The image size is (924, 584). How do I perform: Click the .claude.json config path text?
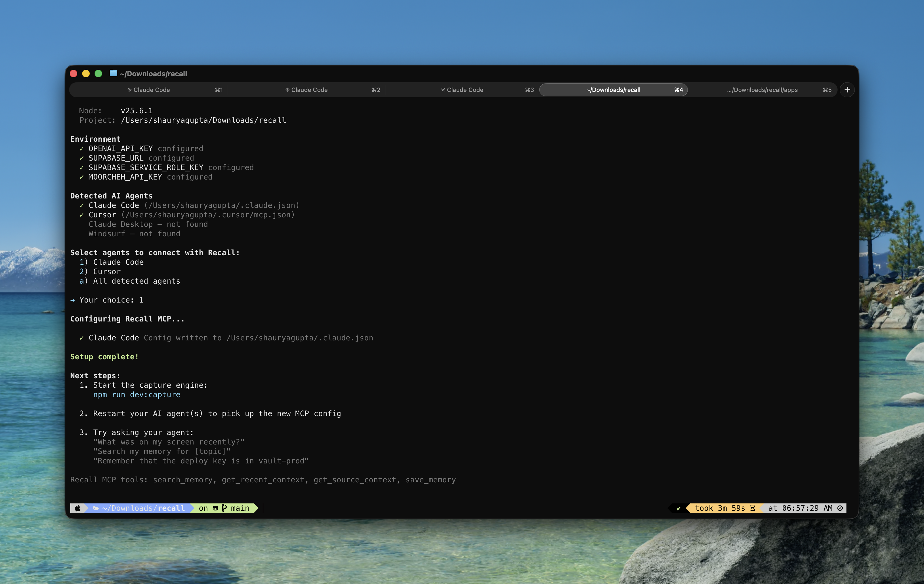(x=299, y=338)
